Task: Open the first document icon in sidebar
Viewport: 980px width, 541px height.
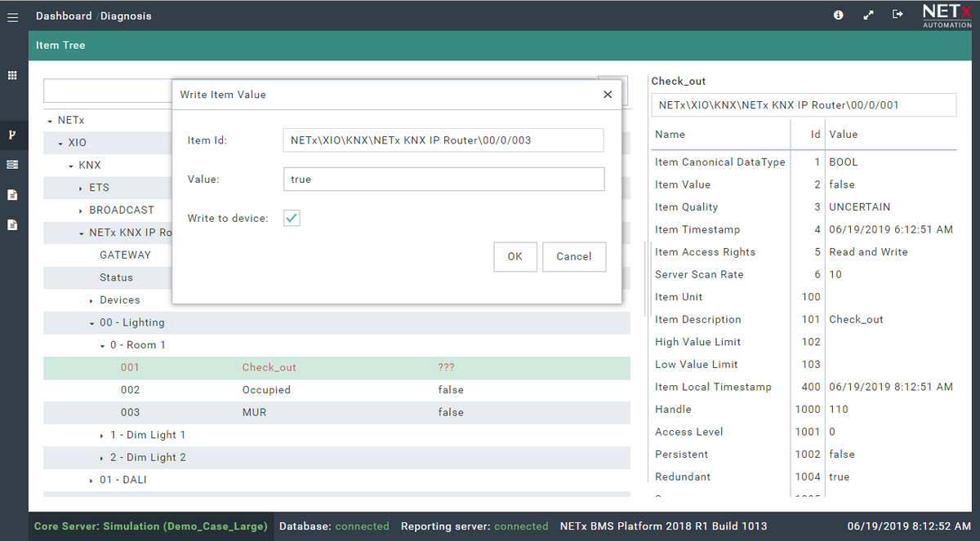Action: coord(12,194)
